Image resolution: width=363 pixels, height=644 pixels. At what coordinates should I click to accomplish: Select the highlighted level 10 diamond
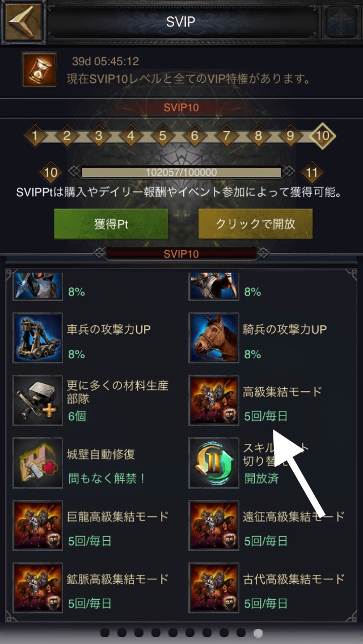323,135
